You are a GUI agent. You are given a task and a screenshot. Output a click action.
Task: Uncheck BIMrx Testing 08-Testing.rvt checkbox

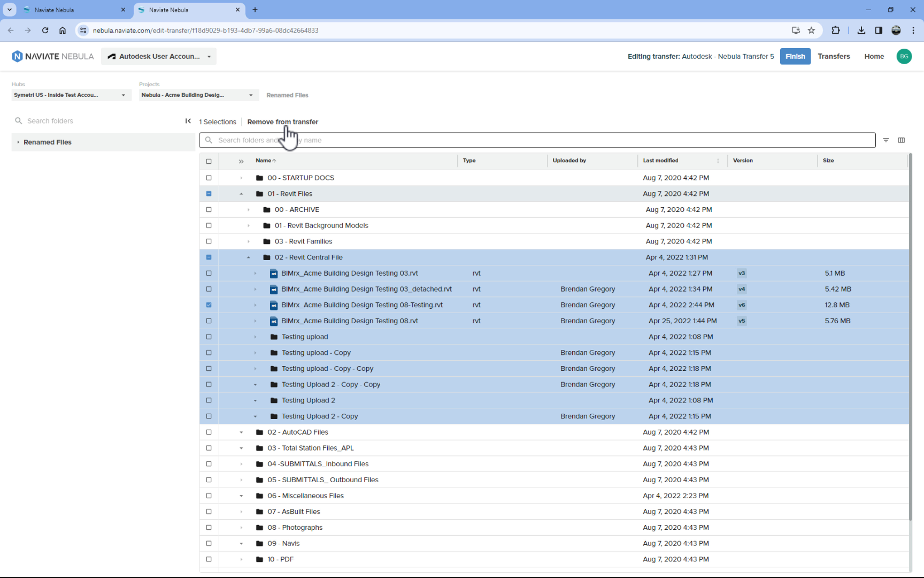(x=209, y=305)
